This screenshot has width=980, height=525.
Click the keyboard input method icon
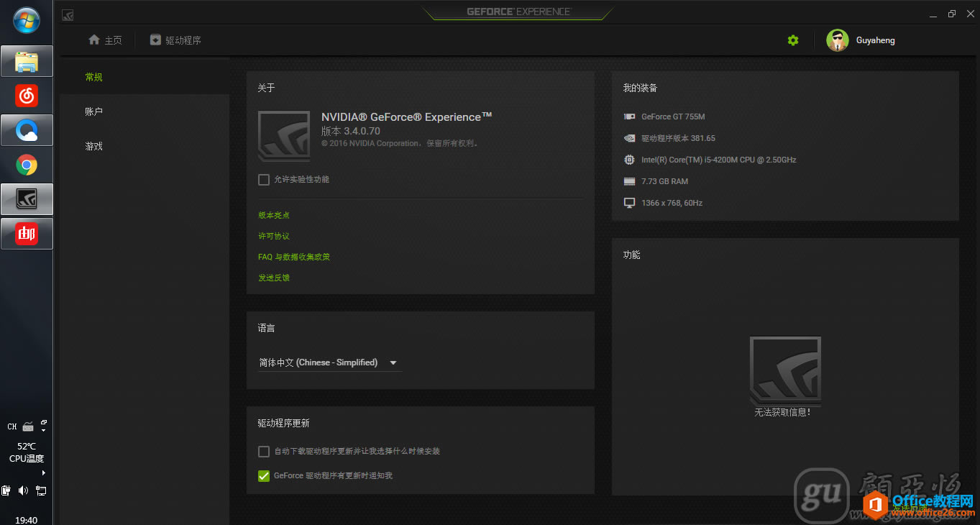coord(28,426)
